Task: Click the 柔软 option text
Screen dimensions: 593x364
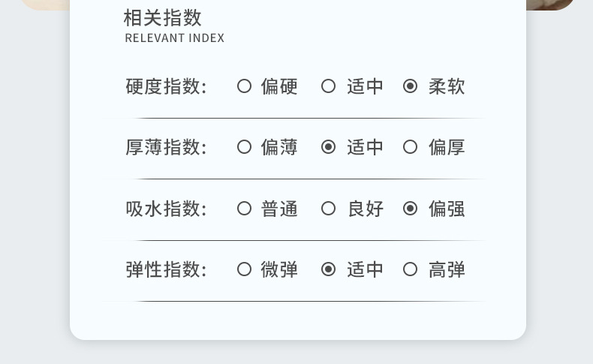Action: coord(447,86)
